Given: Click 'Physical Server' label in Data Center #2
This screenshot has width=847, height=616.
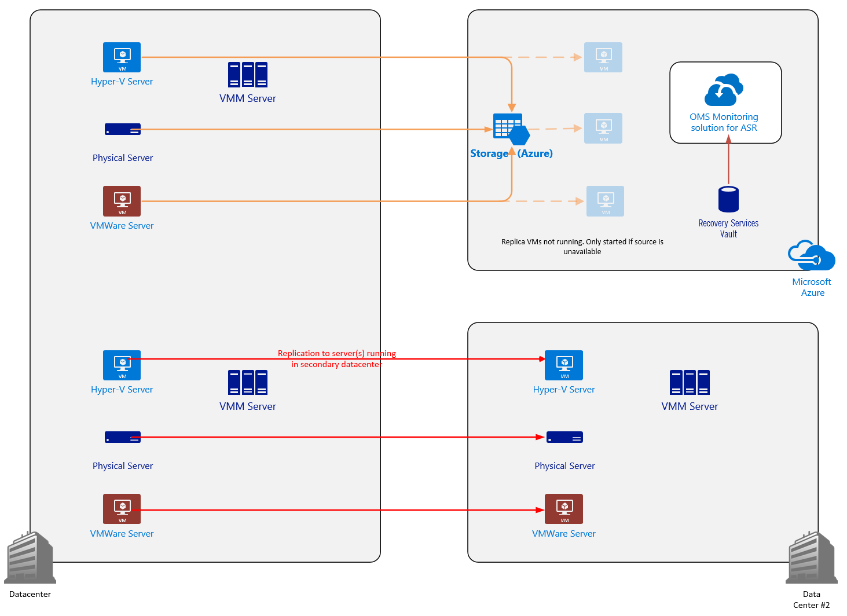Looking at the screenshot, I should 564,466.
